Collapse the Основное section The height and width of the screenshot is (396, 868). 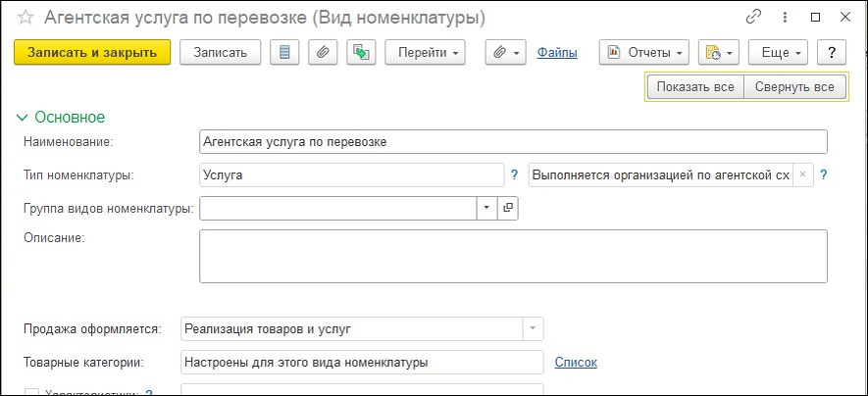point(23,118)
